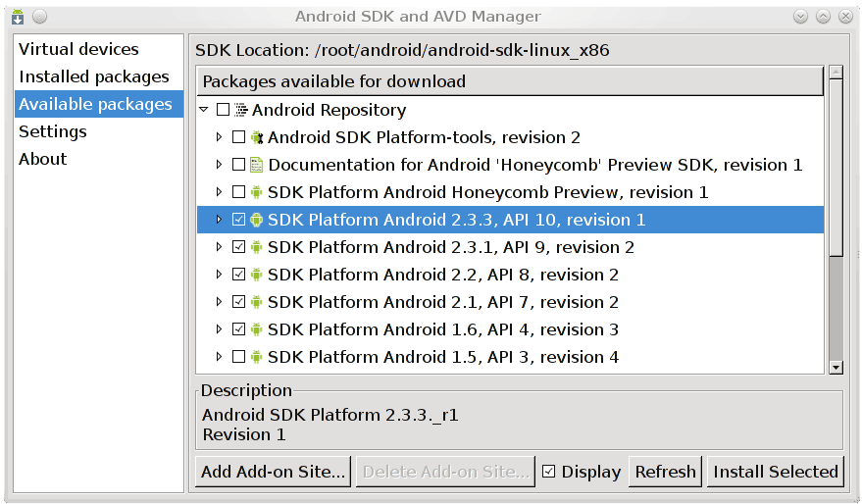
Task: Select SDK Platform Android 1.6 row text
Action: [x=443, y=329]
